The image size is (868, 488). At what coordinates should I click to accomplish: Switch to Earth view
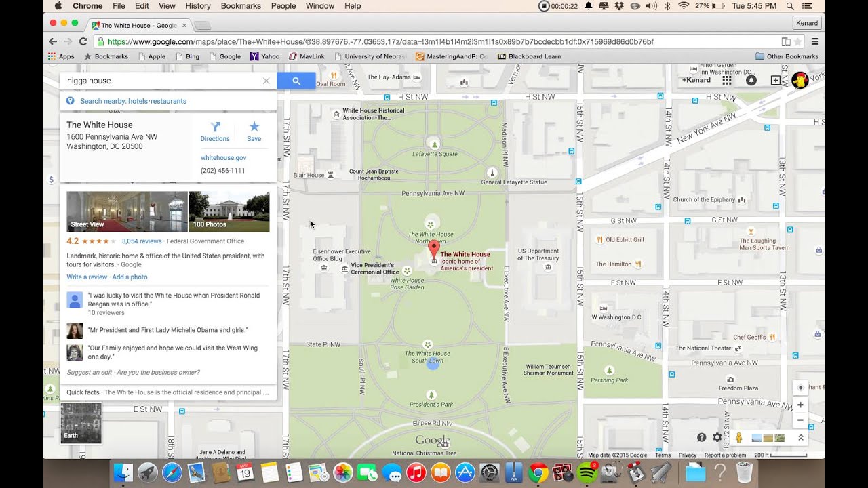click(x=81, y=423)
